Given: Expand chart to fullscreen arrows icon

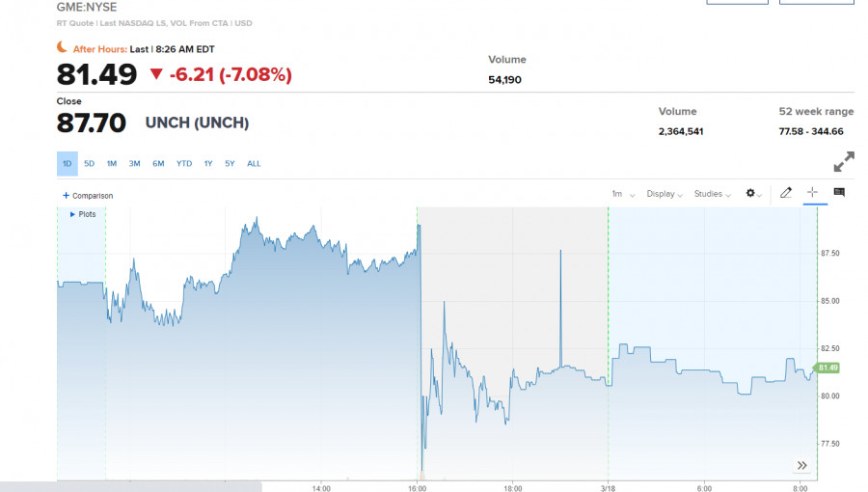Looking at the screenshot, I should tap(844, 162).
